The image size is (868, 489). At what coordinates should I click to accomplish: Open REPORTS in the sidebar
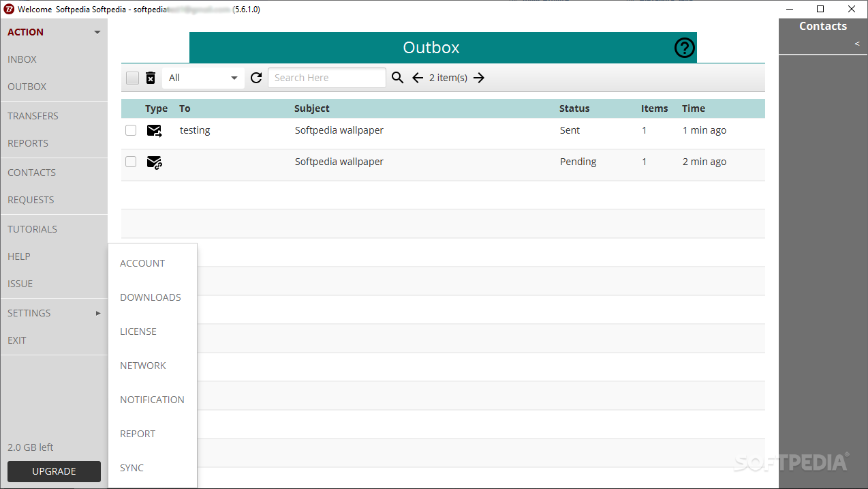pyautogui.click(x=28, y=143)
